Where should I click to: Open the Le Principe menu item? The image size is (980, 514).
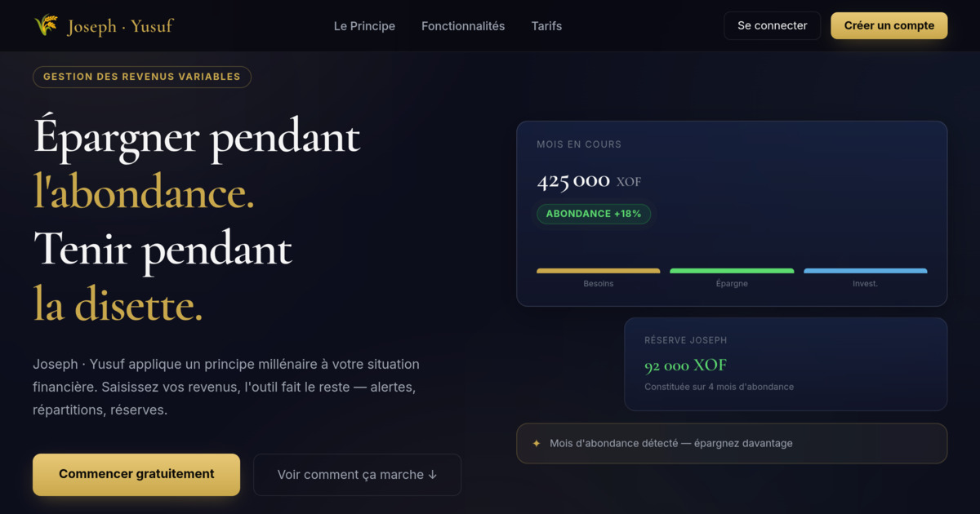[364, 26]
